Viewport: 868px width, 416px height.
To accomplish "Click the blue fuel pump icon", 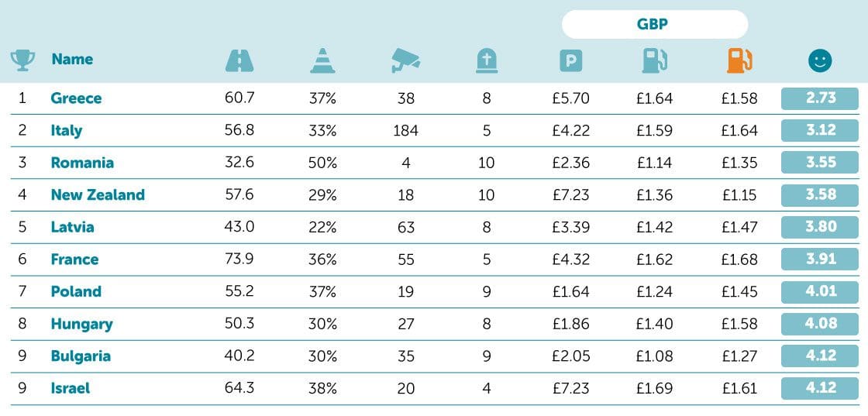I will click(654, 60).
